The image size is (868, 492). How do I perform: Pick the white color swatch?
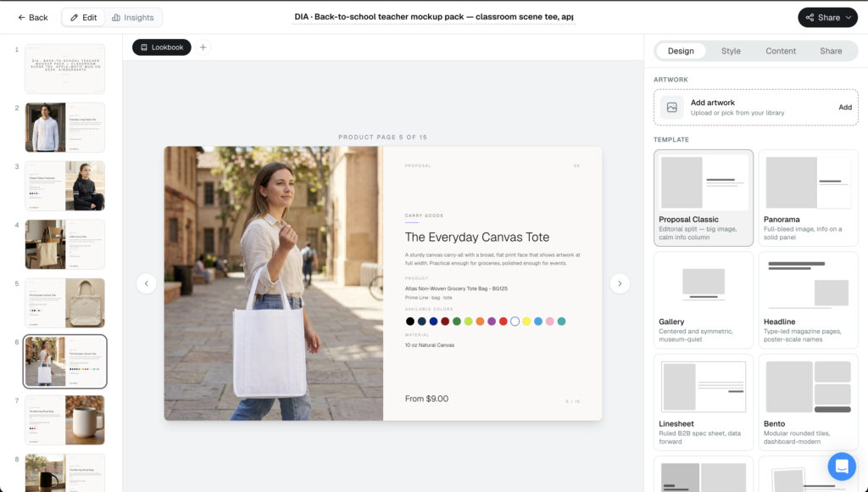click(515, 321)
